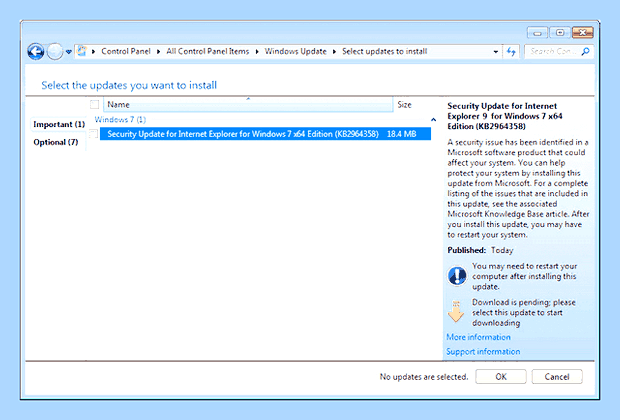Screen dimensions: 620x420
Task: Switch to the Important (1) tab
Action: click(x=59, y=124)
